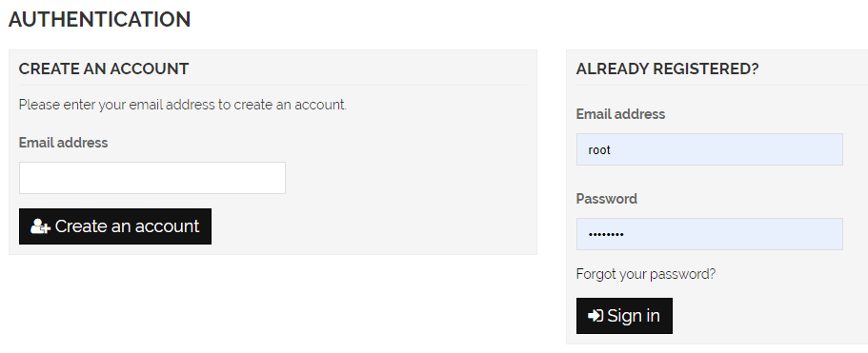This screenshot has height=353, width=868.
Task: Click the masked password dots
Action: tap(606, 235)
